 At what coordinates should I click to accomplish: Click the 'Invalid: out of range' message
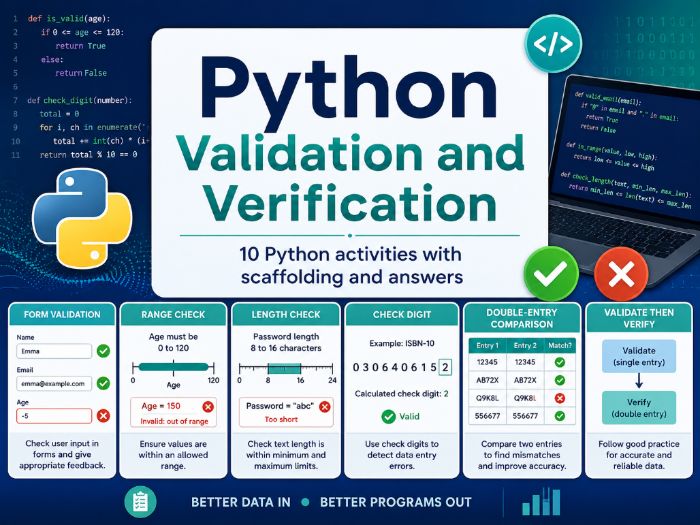pyautogui.click(x=174, y=421)
